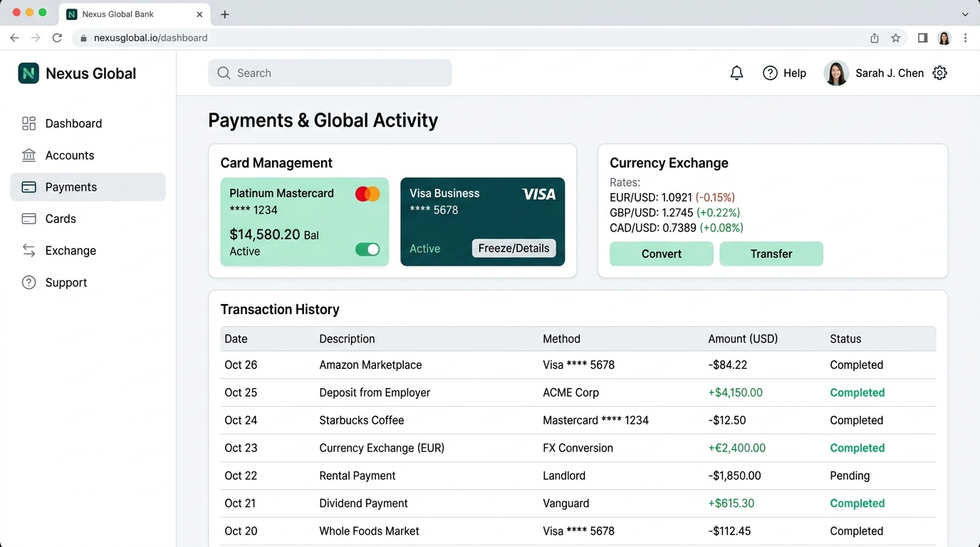
Task: Select the Platinum Mastercard card tile
Action: [x=305, y=222]
